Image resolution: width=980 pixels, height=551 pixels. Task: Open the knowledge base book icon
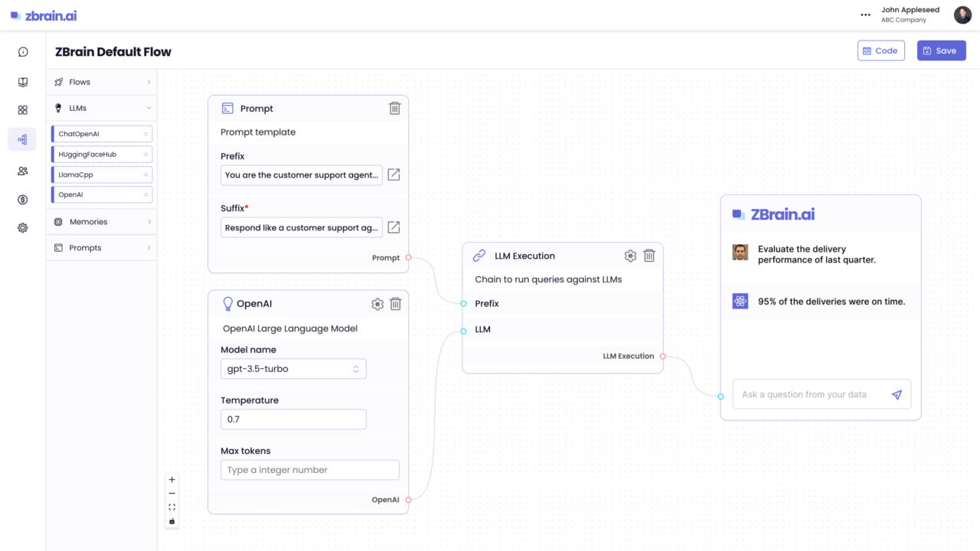[22, 82]
